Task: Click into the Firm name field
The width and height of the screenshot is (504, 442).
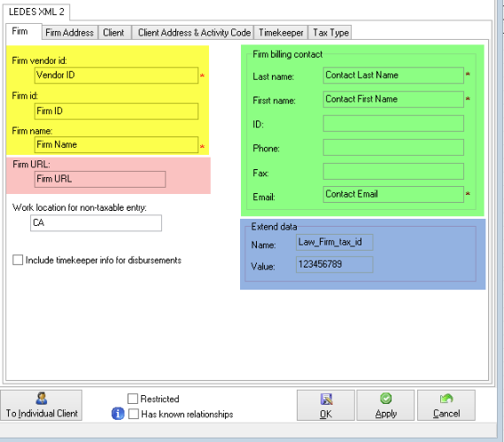Action: pos(116,144)
